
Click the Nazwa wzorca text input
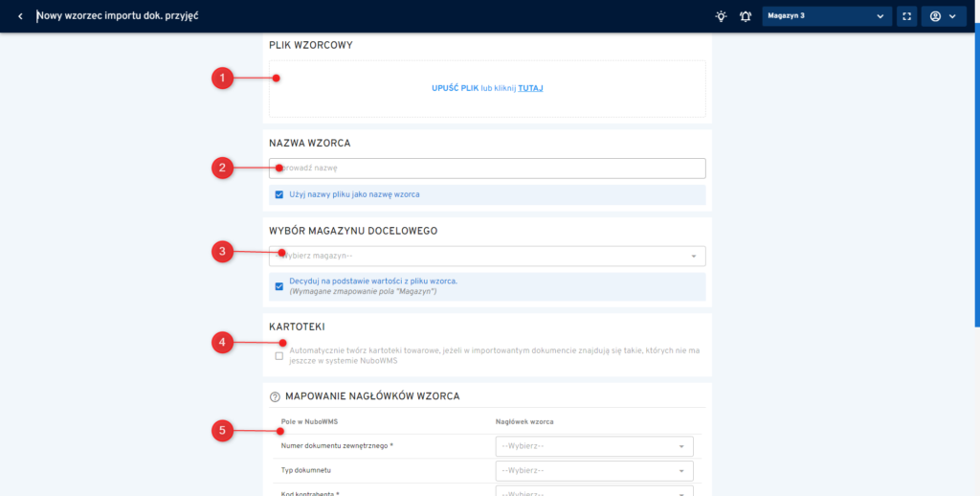click(487, 169)
